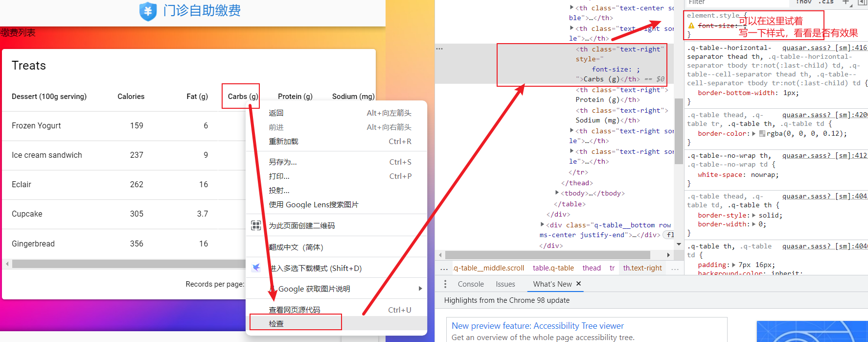Open submenu arrow for Google 获取图片说明
The height and width of the screenshot is (342, 868).
tap(420, 289)
